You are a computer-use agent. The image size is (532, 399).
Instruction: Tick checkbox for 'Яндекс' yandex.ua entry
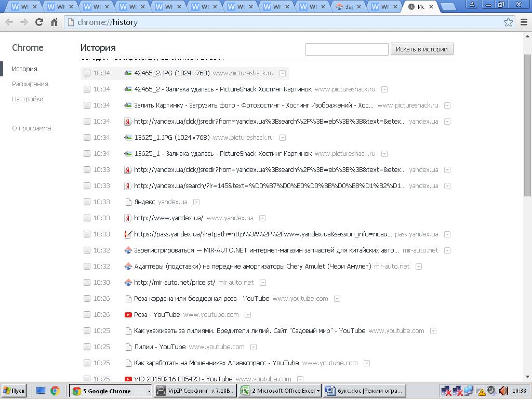coord(87,202)
